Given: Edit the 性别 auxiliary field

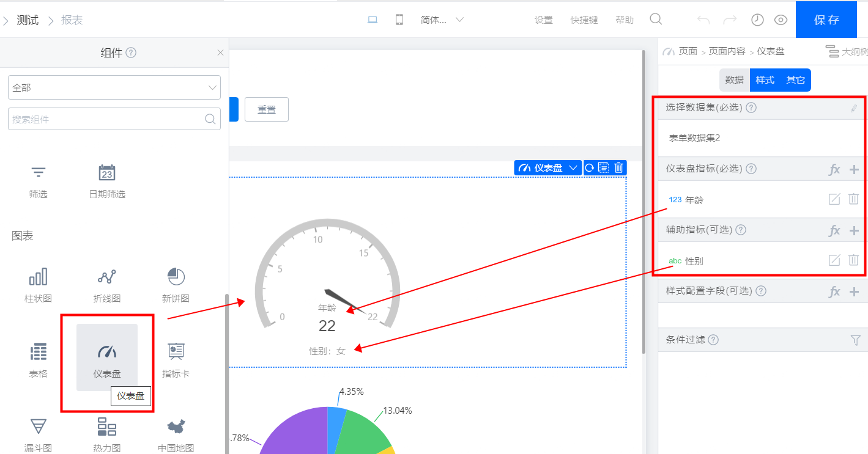Looking at the screenshot, I should pyautogui.click(x=834, y=260).
